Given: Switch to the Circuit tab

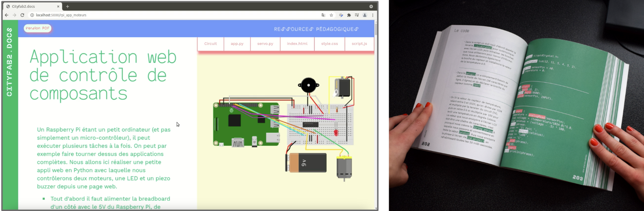Looking at the screenshot, I should (x=211, y=44).
